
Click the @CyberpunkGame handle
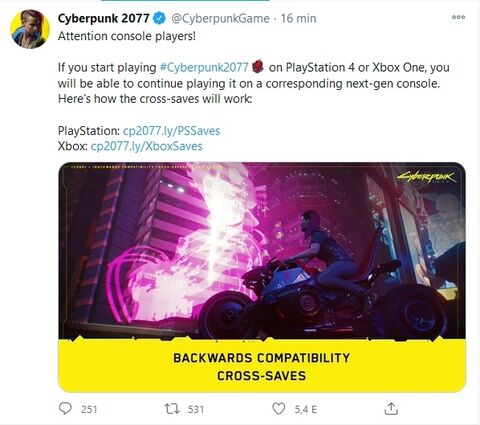[220, 18]
